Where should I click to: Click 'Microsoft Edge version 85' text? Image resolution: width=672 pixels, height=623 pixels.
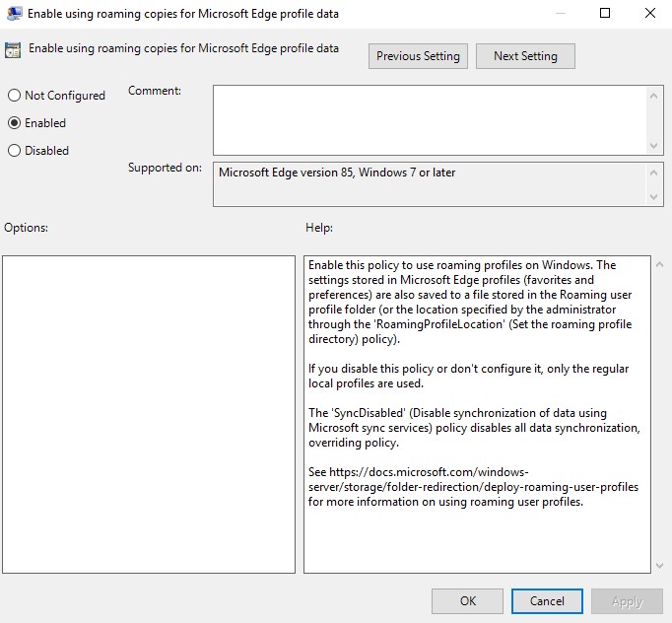pyautogui.click(x=287, y=173)
